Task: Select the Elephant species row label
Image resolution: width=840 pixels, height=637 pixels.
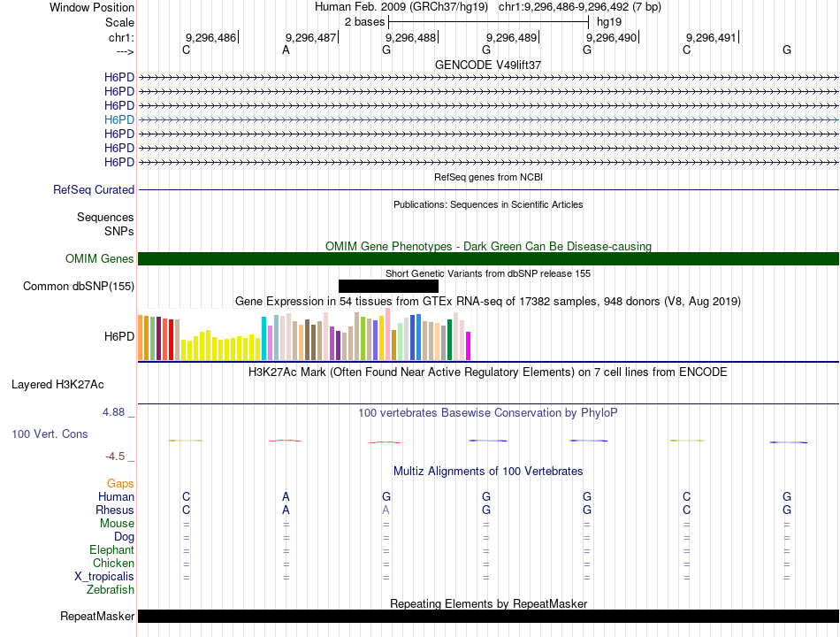Action: pyautogui.click(x=111, y=550)
